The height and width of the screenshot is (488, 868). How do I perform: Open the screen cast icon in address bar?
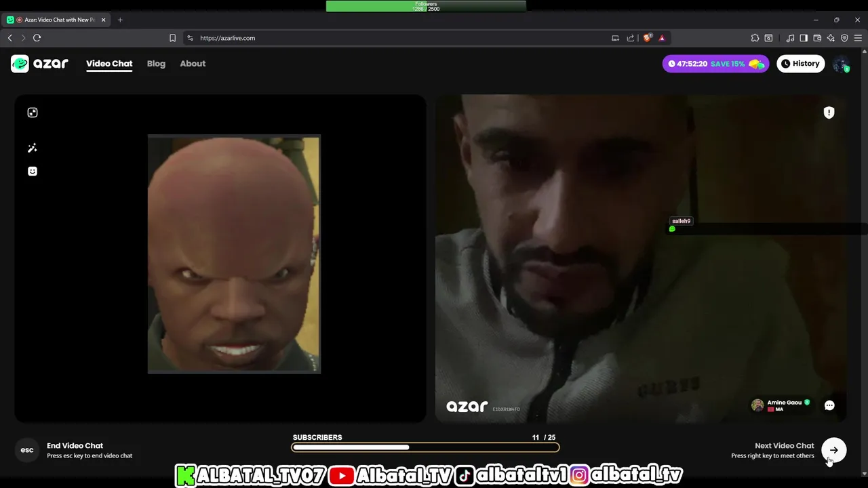point(615,38)
